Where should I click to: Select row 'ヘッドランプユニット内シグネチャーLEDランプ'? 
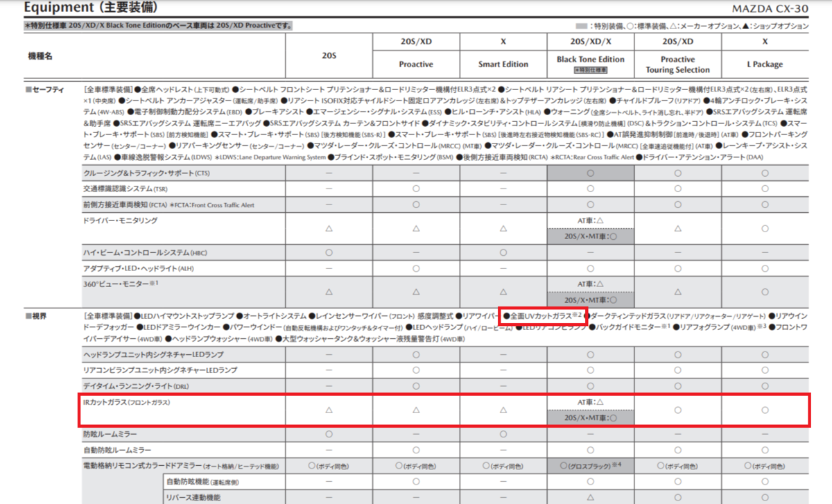pyautogui.click(x=444, y=354)
